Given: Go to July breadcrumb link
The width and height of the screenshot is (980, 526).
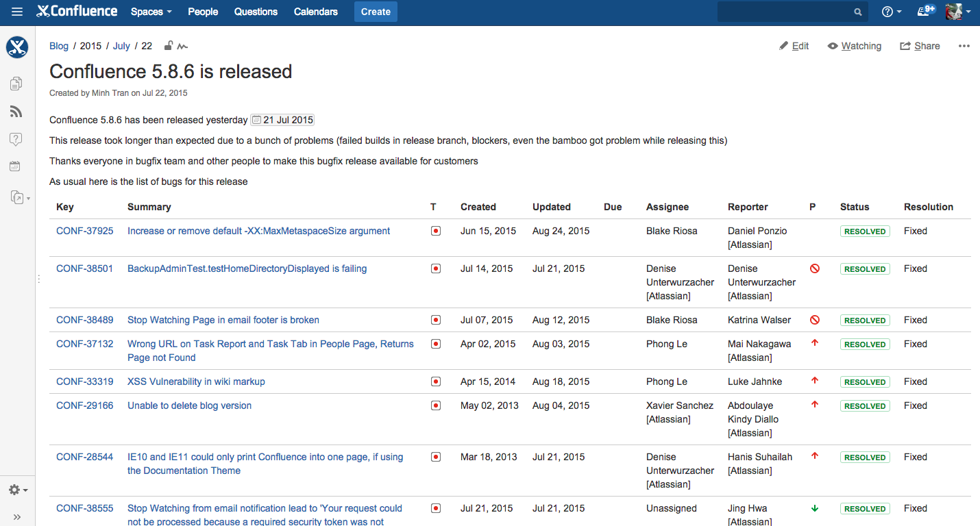Looking at the screenshot, I should tap(121, 46).
